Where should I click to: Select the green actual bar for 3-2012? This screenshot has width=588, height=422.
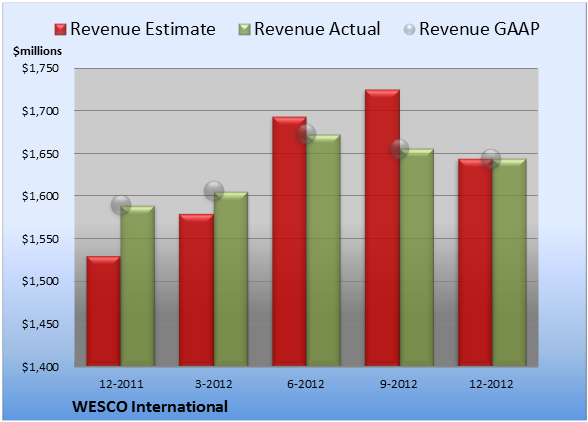click(231, 279)
